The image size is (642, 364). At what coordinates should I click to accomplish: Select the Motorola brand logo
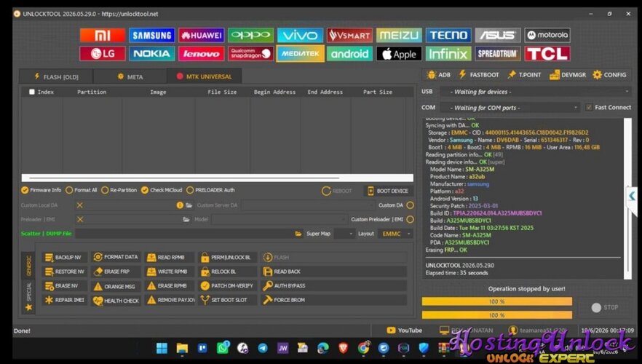[547, 35]
